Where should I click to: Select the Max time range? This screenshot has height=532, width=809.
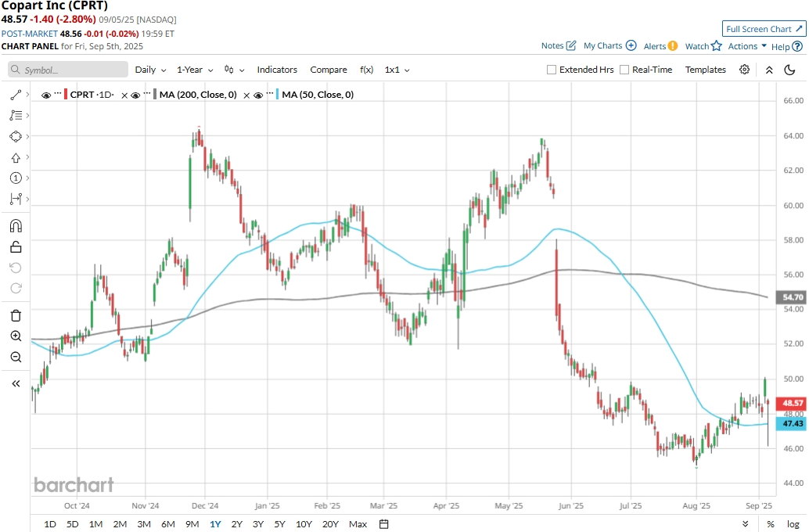coord(358,524)
